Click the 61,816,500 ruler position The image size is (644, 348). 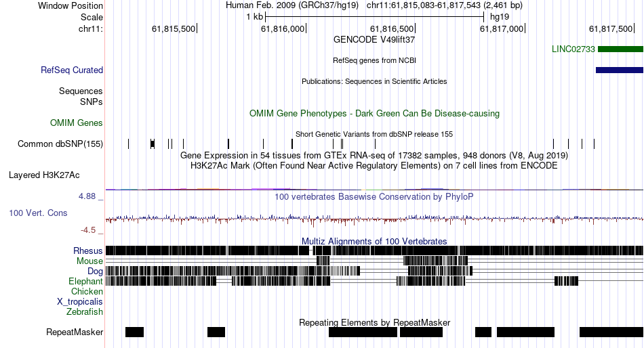coord(393,28)
